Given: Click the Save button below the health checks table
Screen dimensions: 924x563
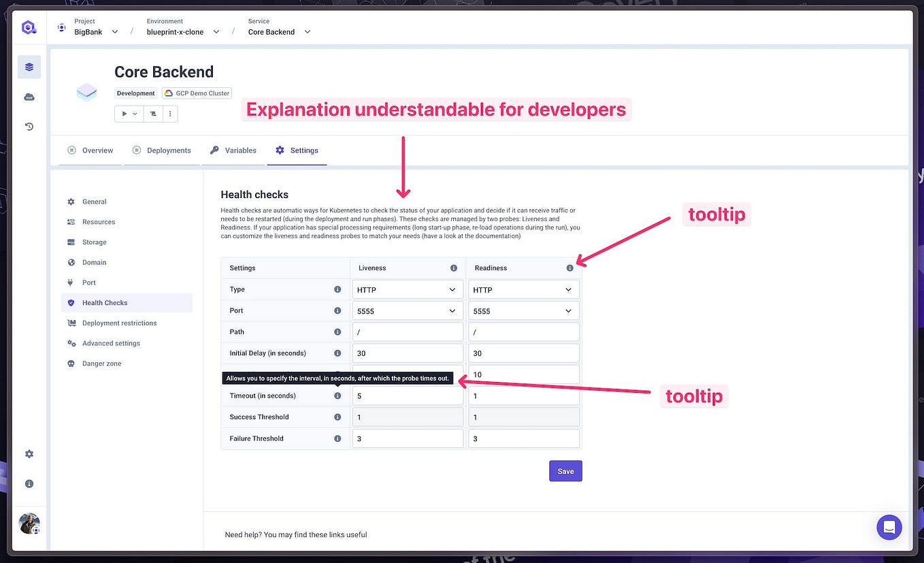Looking at the screenshot, I should (565, 470).
